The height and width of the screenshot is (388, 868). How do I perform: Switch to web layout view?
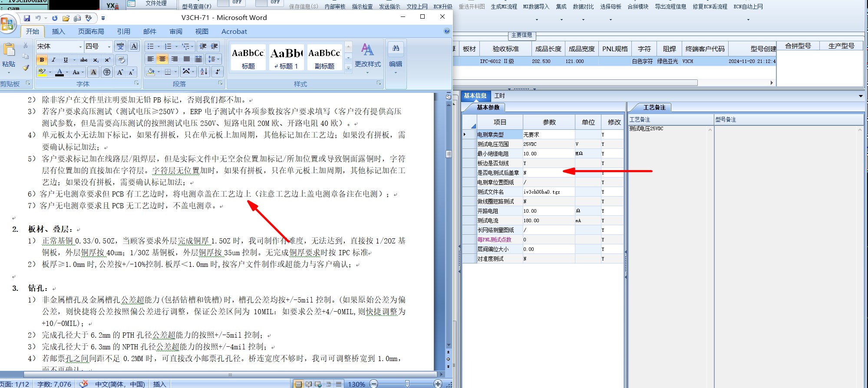[318, 384]
